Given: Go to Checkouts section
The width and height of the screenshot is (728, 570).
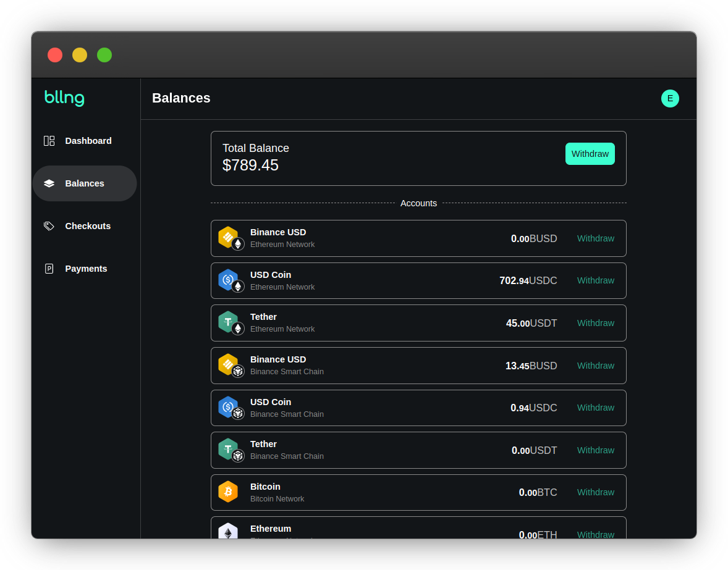Looking at the screenshot, I should pyautogui.click(x=85, y=226).
